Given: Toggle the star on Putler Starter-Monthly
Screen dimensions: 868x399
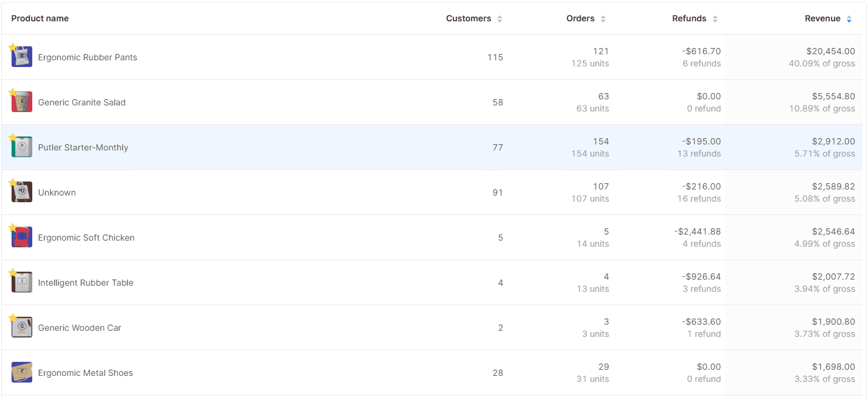Looking at the screenshot, I should 13,138.
